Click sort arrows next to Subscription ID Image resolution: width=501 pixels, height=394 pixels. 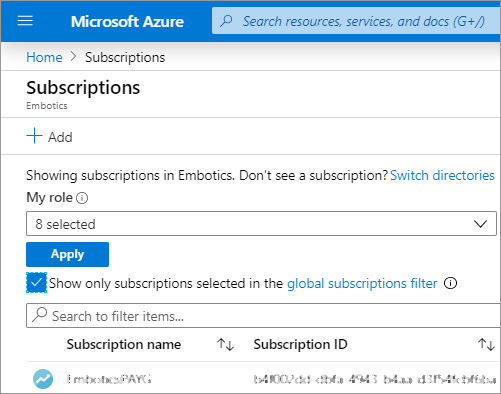(486, 344)
